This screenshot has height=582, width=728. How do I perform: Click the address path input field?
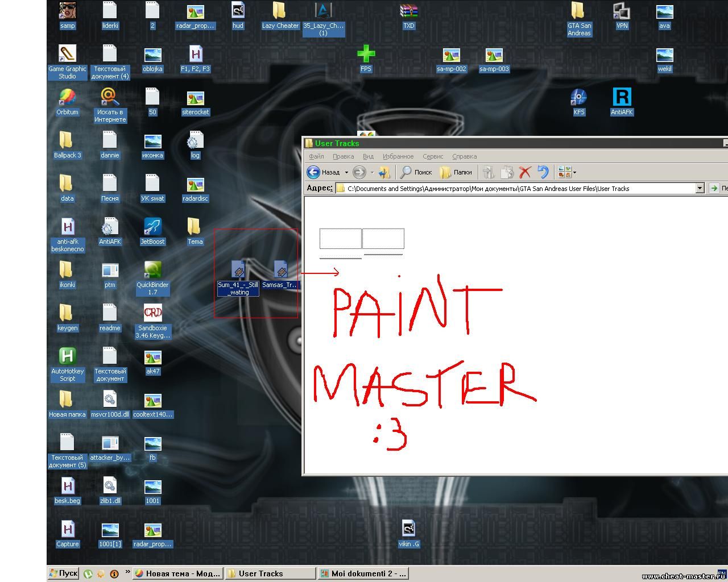point(512,188)
